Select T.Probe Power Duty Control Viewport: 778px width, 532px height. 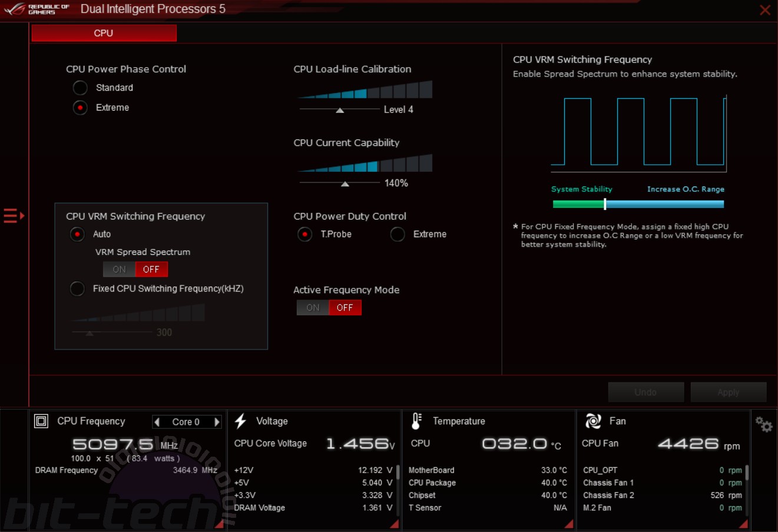tap(304, 234)
